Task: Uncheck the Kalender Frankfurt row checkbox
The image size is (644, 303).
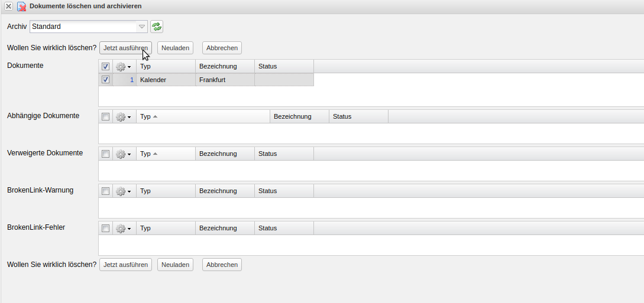Action: click(106, 80)
